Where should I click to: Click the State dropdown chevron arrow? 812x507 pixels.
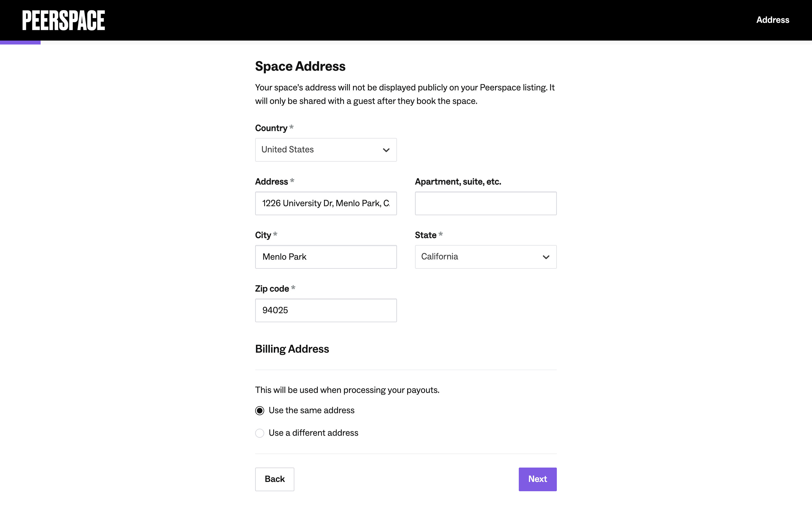pyautogui.click(x=546, y=257)
